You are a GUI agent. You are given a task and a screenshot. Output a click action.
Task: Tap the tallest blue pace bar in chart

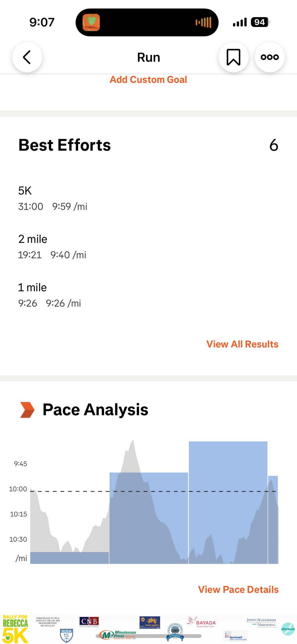click(x=228, y=502)
